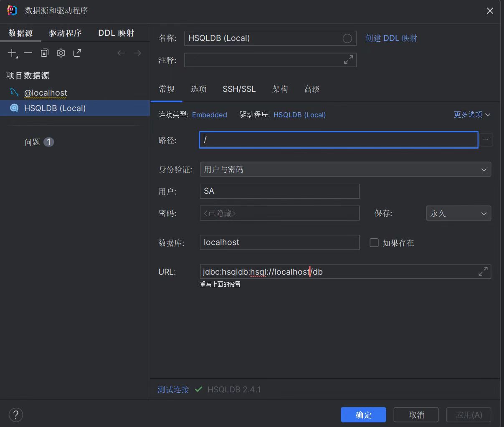Click the add data source plus icon
This screenshot has height=427, width=504.
coord(12,53)
